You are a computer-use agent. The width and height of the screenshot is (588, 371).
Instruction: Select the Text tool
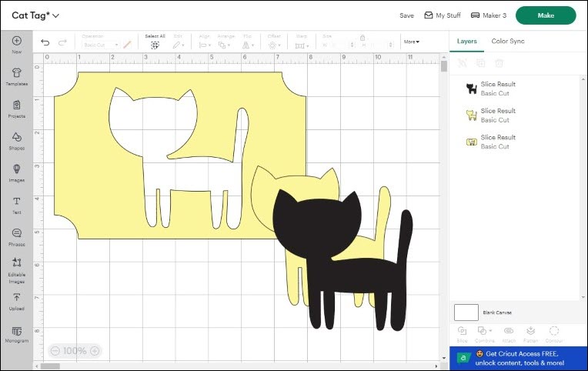coord(17,204)
